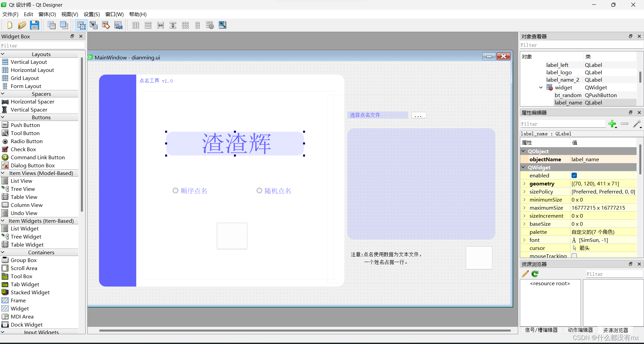Click the '...' file browse button

418,115
